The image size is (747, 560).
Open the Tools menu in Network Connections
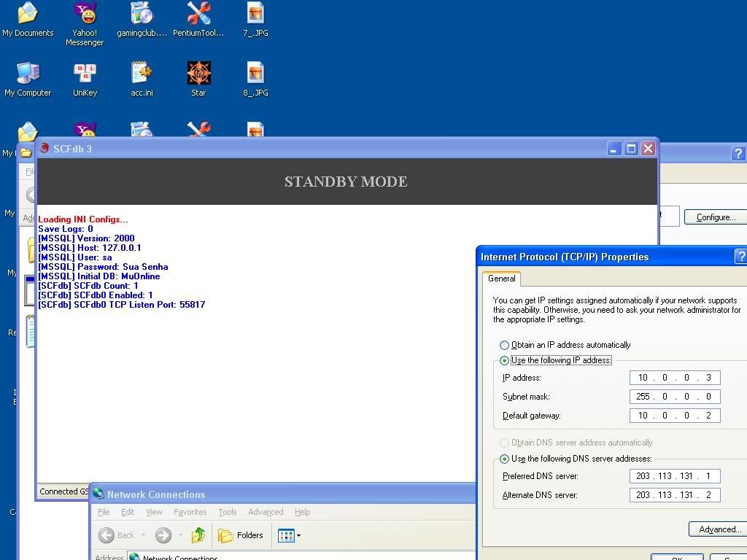[x=228, y=512]
